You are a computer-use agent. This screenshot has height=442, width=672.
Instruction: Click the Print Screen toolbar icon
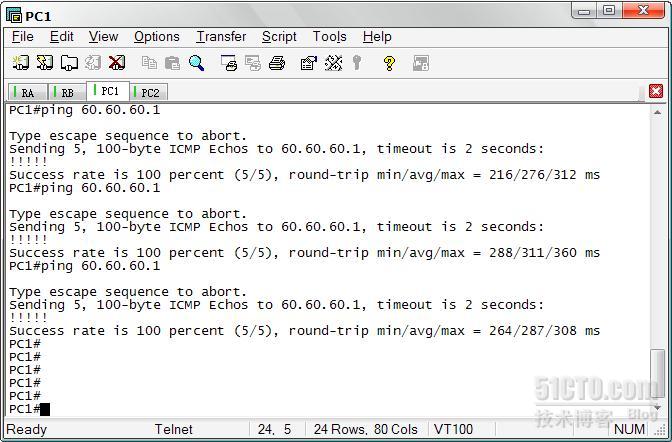point(229,63)
